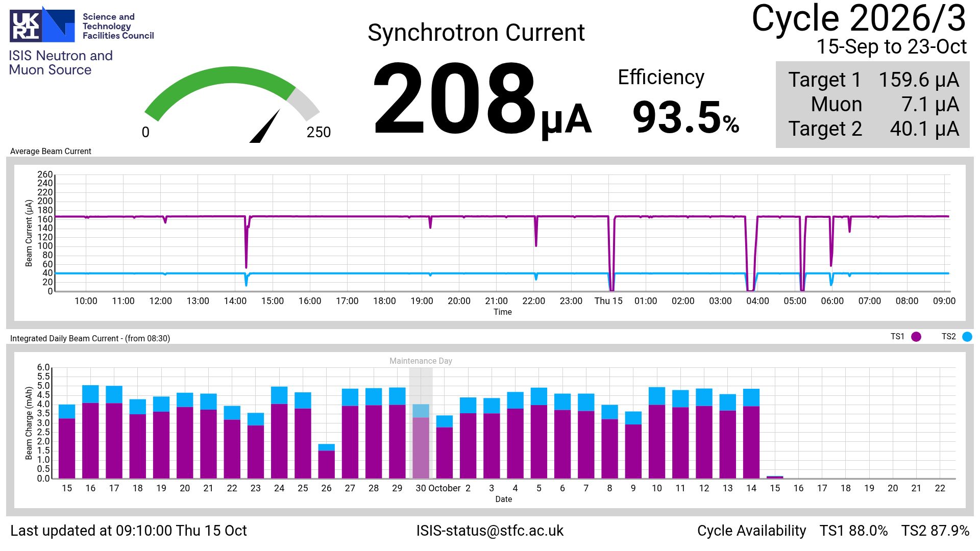Click the TS1 legend text
980x551 pixels.
(x=897, y=337)
